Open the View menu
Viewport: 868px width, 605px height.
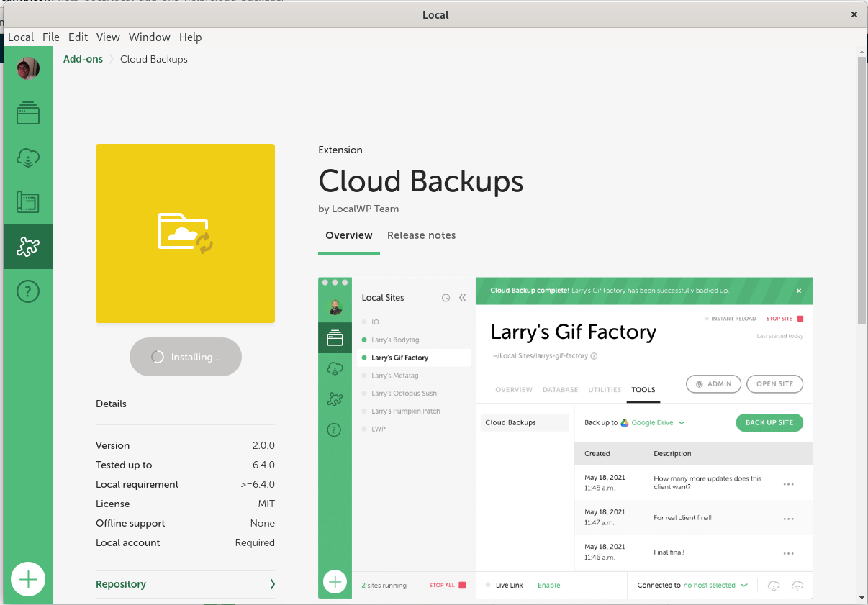coord(109,37)
